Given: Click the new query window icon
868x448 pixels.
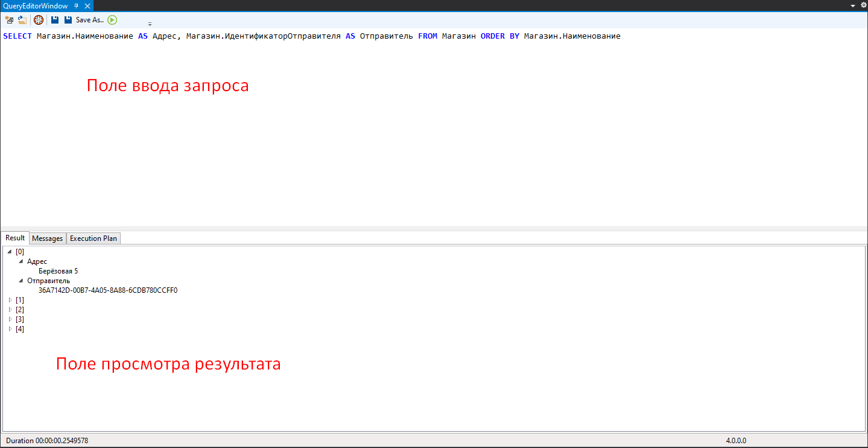Looking at the screenshot, I should (9, 20).
